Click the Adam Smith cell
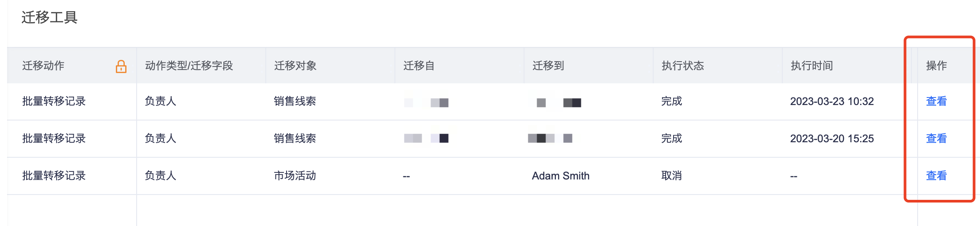Image resolution: width=980 pixels, height=226 pixels. click(x=560, y=176)
